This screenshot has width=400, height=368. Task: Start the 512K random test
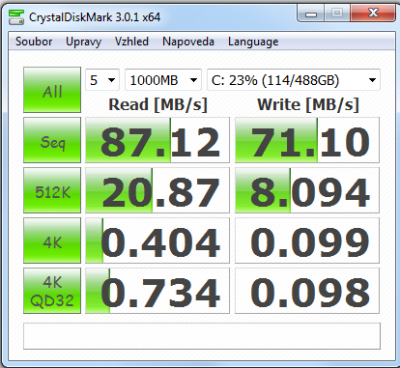coord(52,190)
